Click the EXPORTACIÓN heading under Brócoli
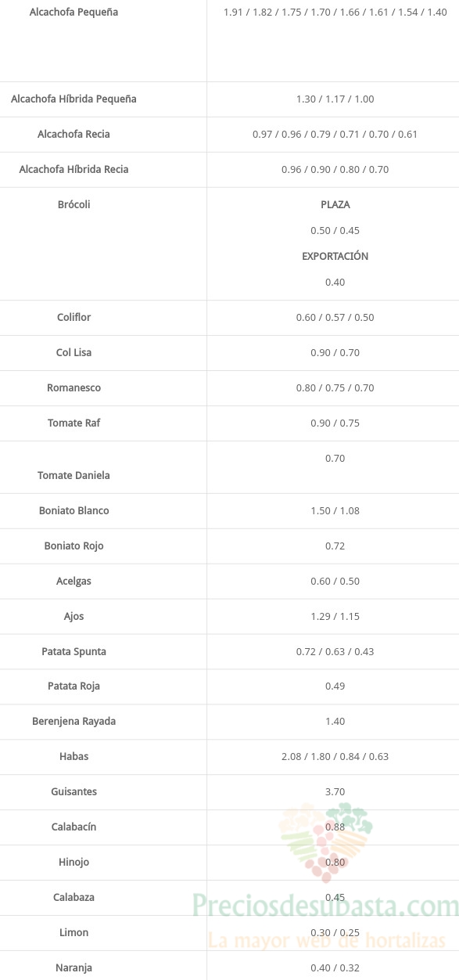 tap(335, 256)
